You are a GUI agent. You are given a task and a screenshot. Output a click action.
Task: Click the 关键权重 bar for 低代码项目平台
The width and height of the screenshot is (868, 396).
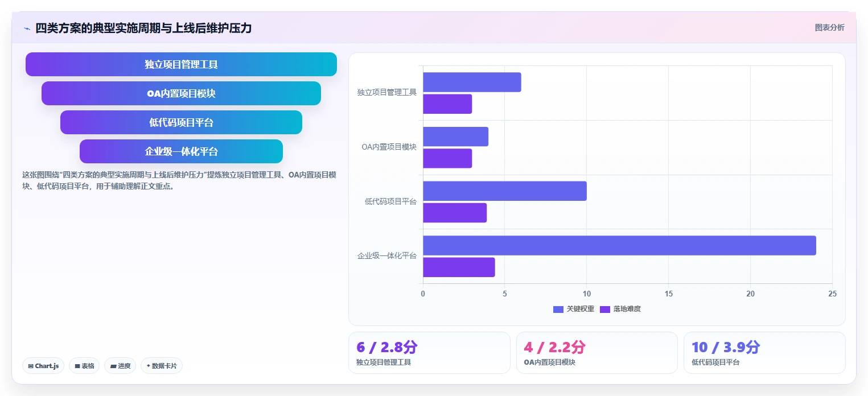coord(505,191)
